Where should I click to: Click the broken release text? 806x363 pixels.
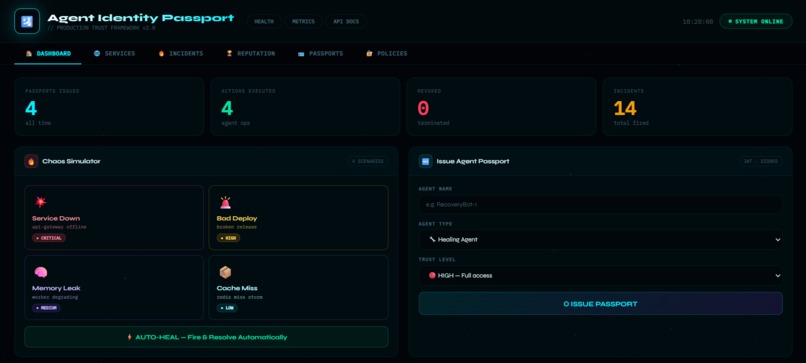pyautogui.click(x=236, y=227)
